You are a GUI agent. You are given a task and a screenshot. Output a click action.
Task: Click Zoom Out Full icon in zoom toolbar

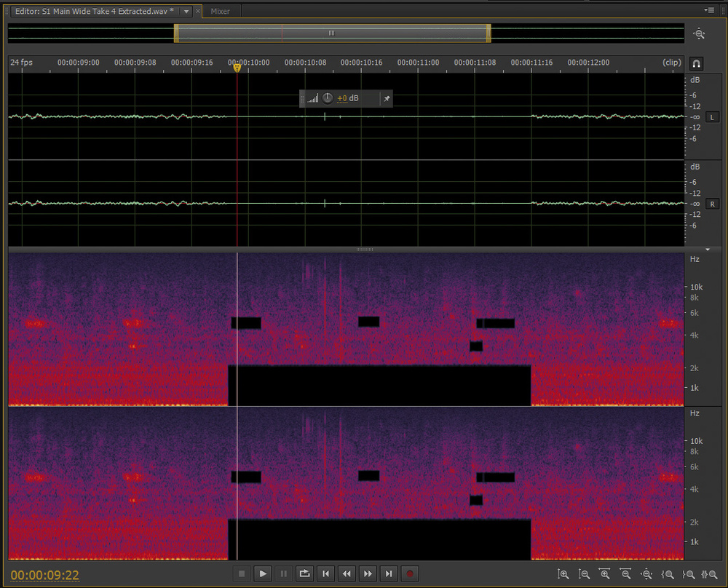coord(646,575)
